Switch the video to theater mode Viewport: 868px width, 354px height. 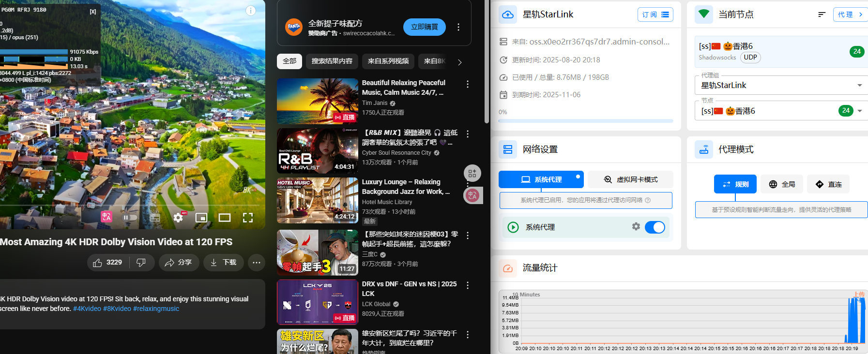(225, 218)
